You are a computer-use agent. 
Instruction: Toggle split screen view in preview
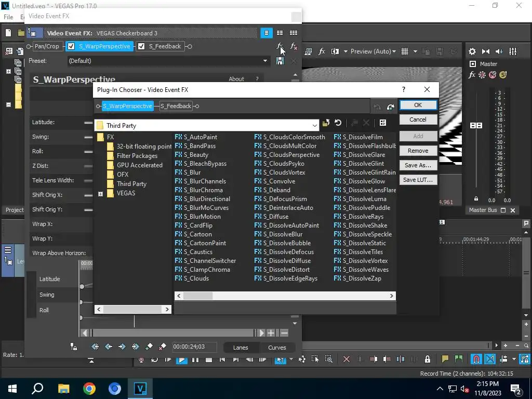(x=335, y=51)
